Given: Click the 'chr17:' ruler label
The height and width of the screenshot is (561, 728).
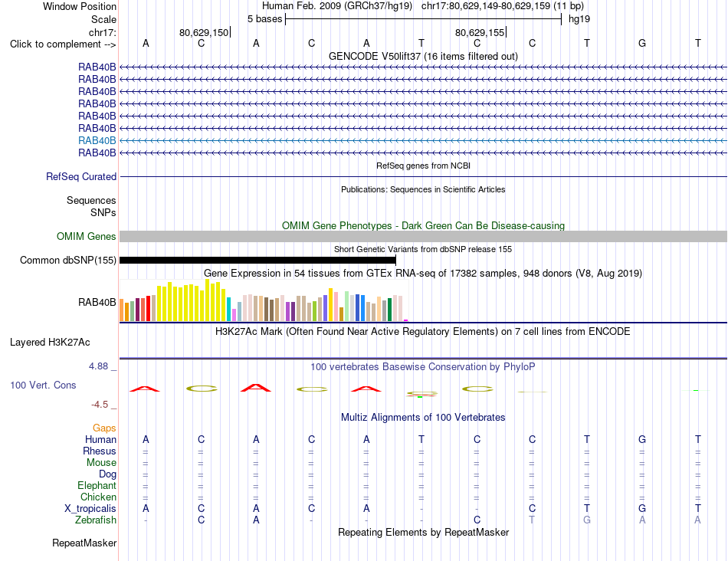Looking at the screenshot, I should point(102,32).
